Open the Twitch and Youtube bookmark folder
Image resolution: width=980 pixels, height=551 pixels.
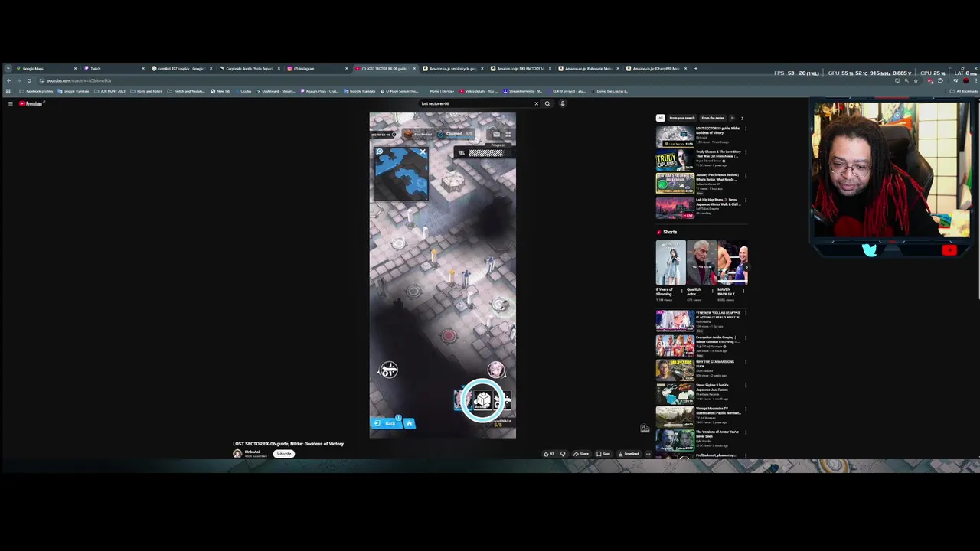point(186,91)
